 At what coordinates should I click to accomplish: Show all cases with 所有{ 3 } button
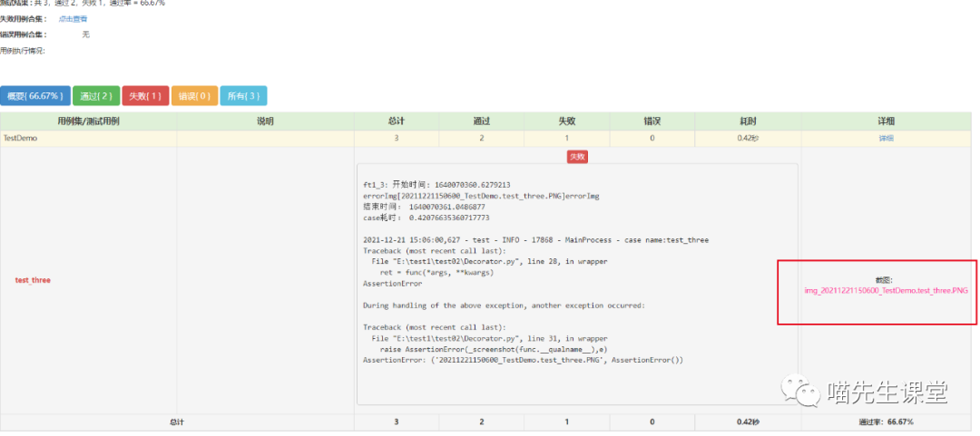(244, 95)
